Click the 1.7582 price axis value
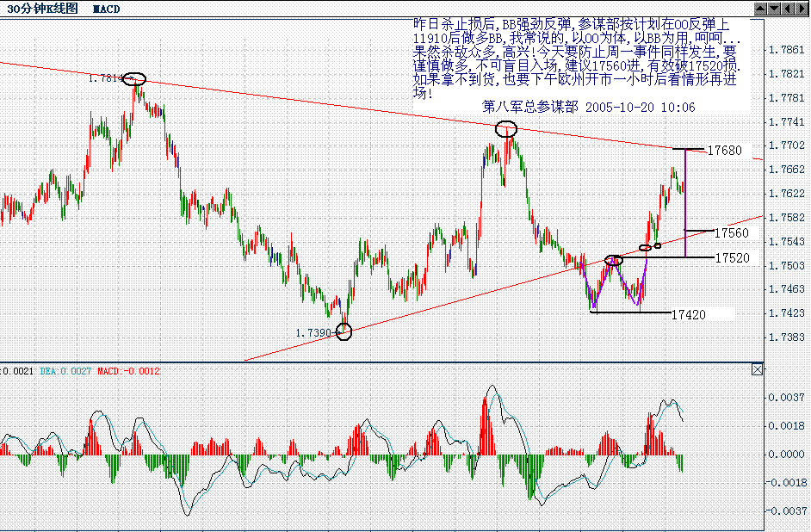The height and width of the screenshot is (532, 811). [787, 218]
